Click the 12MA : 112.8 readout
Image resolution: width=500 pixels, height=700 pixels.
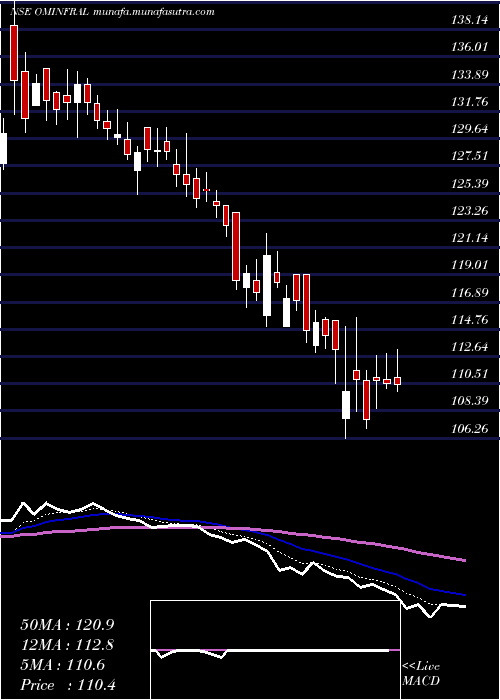pyautogui.click(x=66, y=645)
